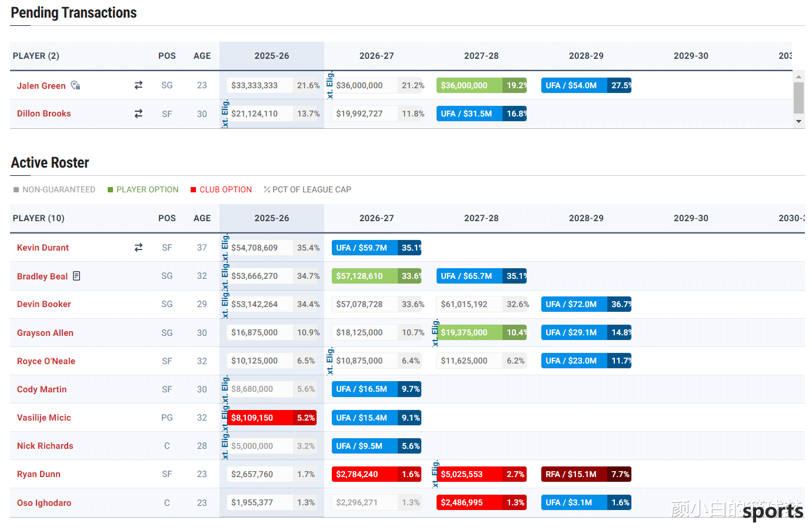This screenshot has height=530, width=812.
Task: Click Cody Martin's UFA / $16.5M badge
Action: (377, 389)
